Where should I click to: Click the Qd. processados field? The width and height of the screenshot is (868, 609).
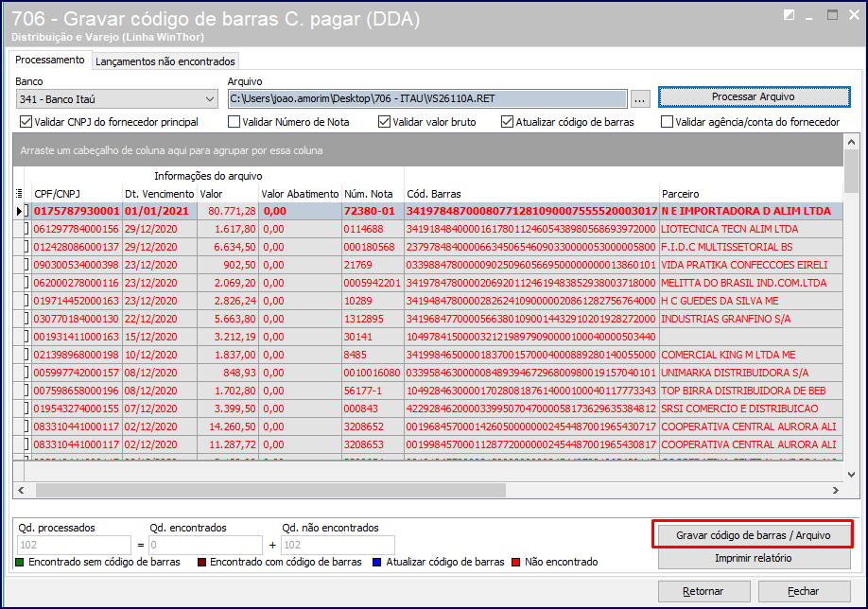pos(74,545)
